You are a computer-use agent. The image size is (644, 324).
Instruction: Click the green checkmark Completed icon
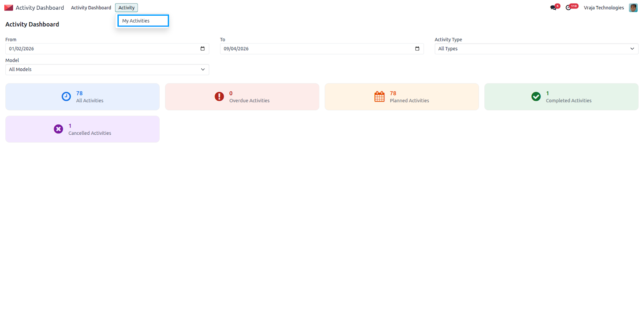(x=536, y=97)
